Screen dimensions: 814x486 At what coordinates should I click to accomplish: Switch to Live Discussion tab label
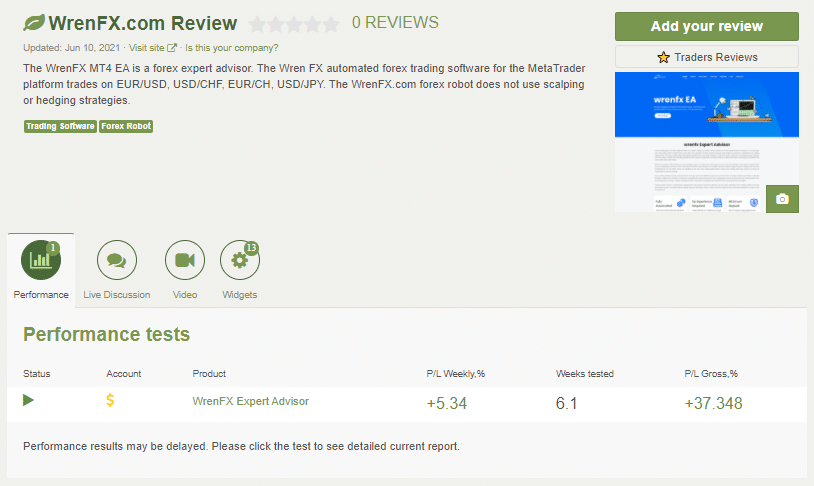(117, 294)
